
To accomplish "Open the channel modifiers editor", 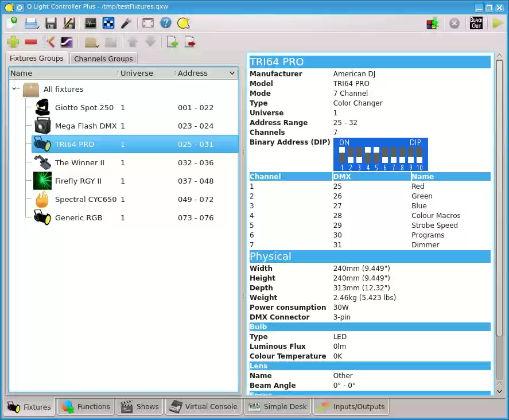I will tap(66, 41).
